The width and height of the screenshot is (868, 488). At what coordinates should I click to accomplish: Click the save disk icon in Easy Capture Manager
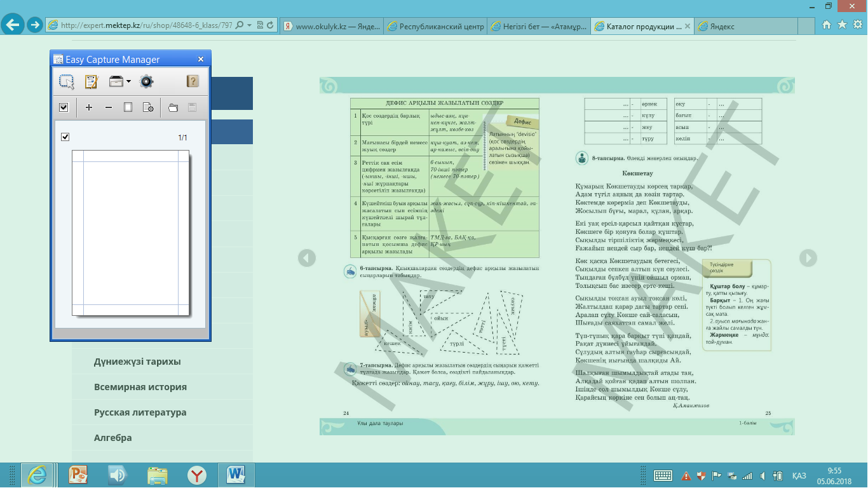(192, 107)
